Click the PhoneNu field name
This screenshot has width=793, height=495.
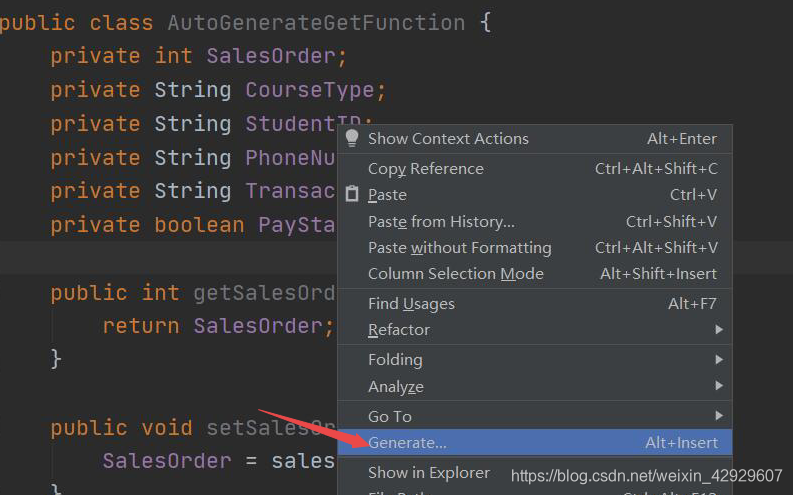coord(290,158)
